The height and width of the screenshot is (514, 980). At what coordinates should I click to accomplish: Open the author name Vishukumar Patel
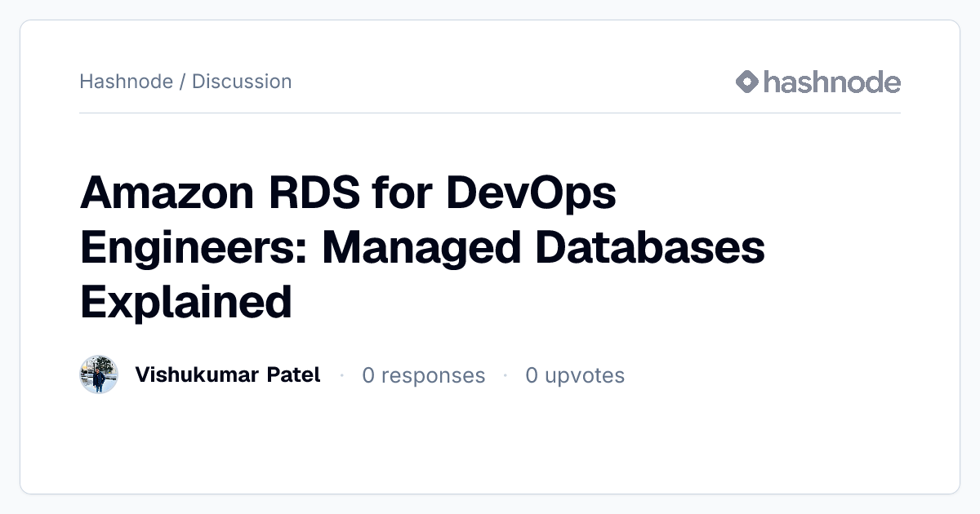click(x=228, y=374)
